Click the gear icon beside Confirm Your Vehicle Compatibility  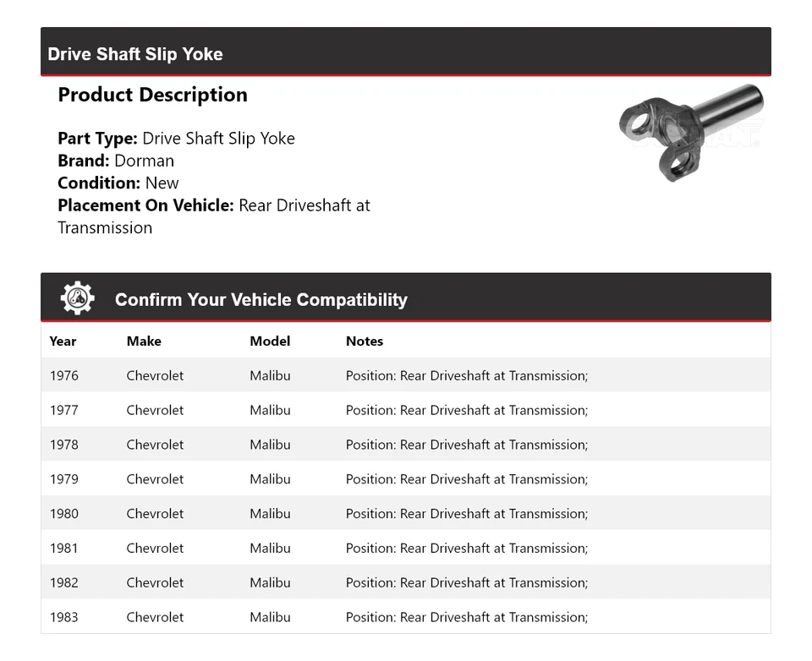[x=77, y=298]
